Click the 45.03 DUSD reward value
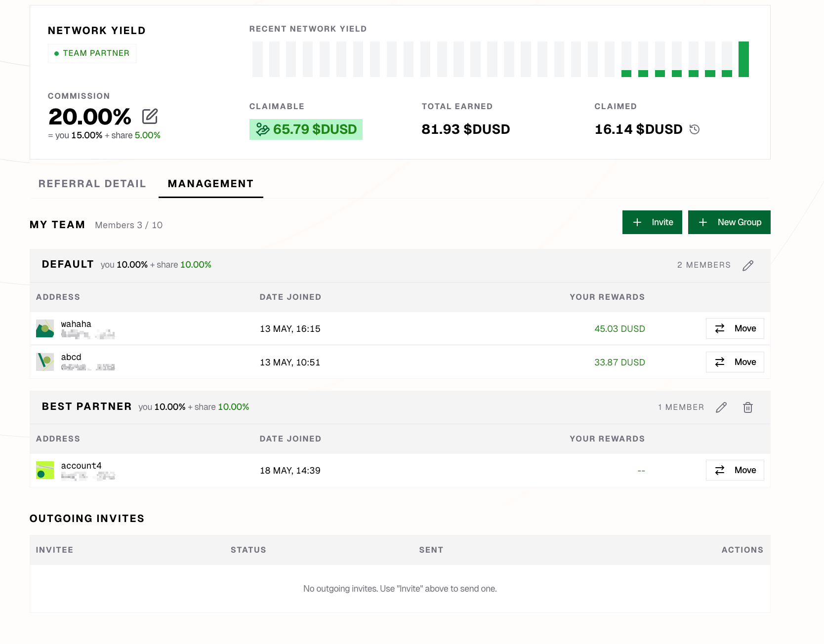The height and width of the screenshot is (644, 824). (x=619, y=329)
